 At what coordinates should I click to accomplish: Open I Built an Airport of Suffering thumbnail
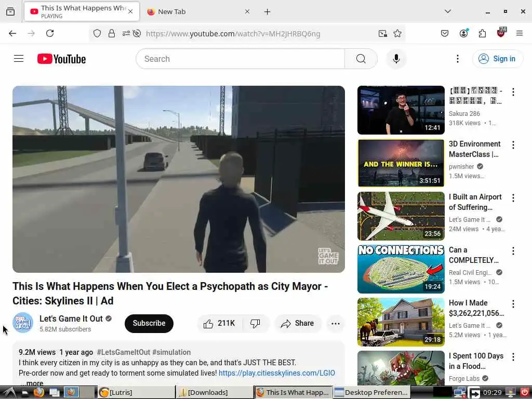click(x=401, y=216)
